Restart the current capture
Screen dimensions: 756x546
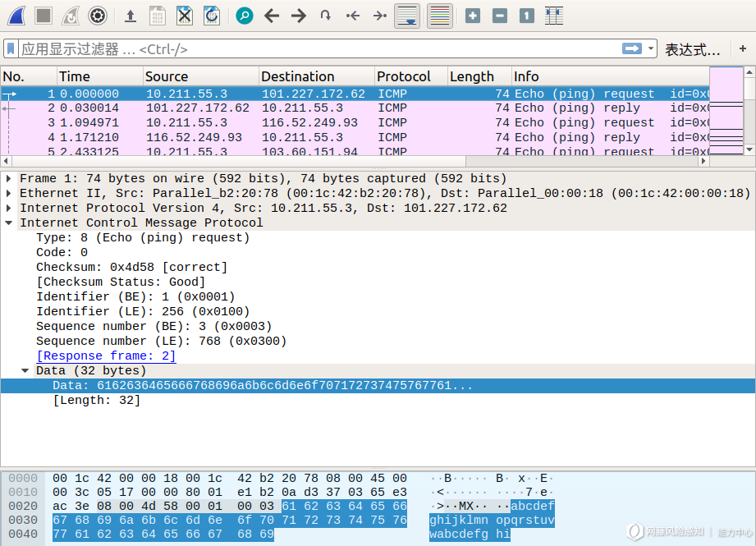coord(71,16)
